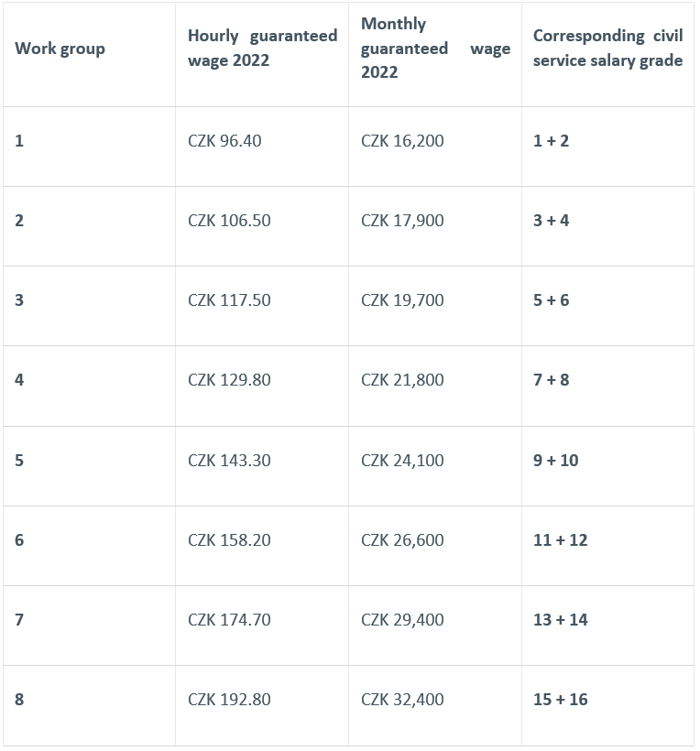Click the "Monthly guaranteed wage 2022" header

(435, 49)
